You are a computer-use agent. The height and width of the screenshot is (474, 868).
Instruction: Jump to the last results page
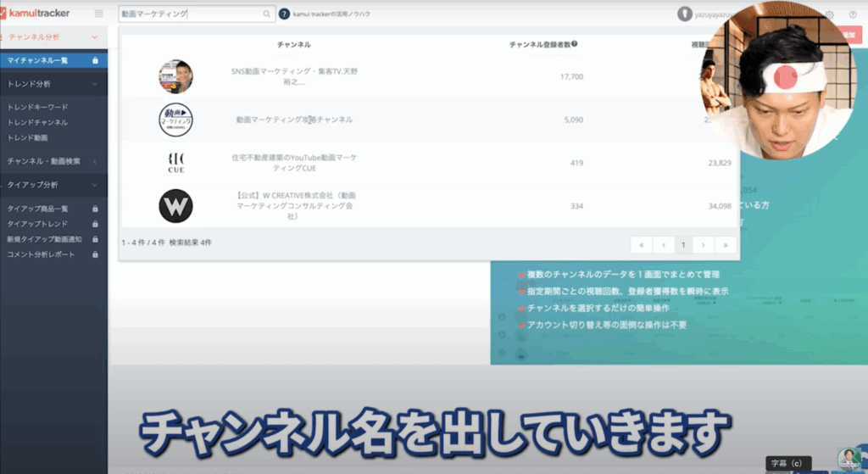pyautogui.click(x=725, y=244)
